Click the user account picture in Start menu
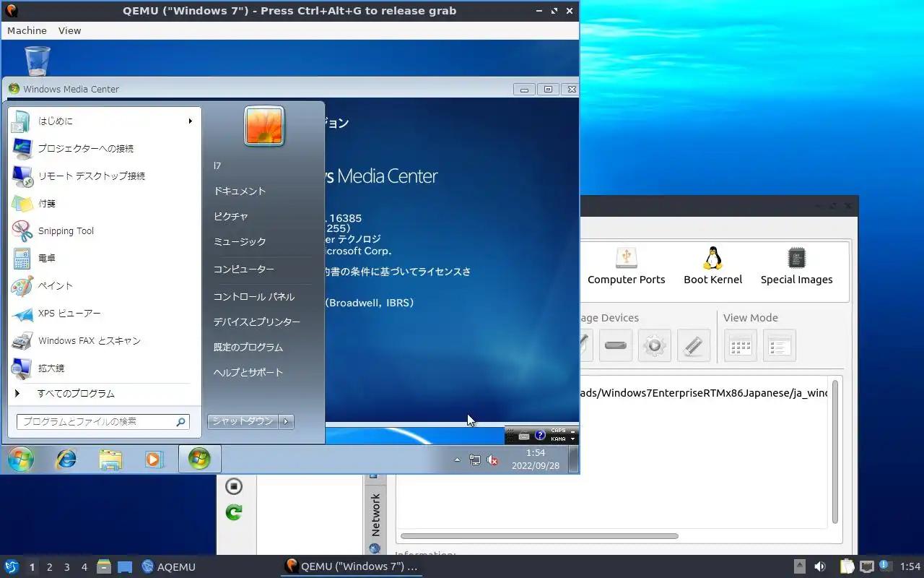This screenshot has width=924, height=578. [264, 126]
